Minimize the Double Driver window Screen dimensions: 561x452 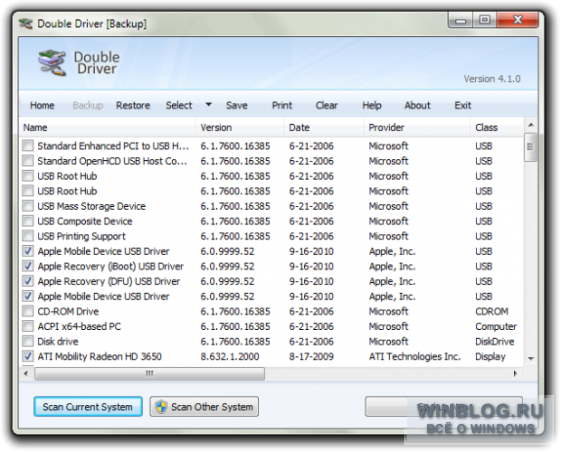[x=460, y=20]
